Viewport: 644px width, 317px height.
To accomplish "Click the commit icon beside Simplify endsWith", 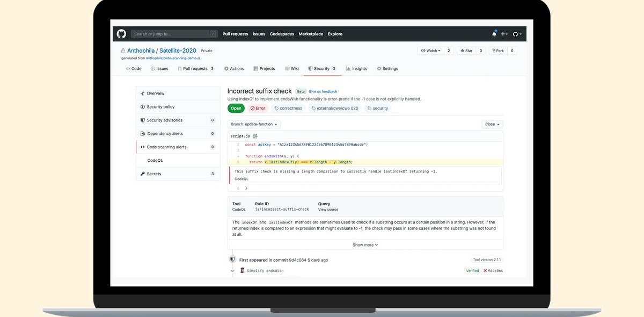I will coord(233,270).
